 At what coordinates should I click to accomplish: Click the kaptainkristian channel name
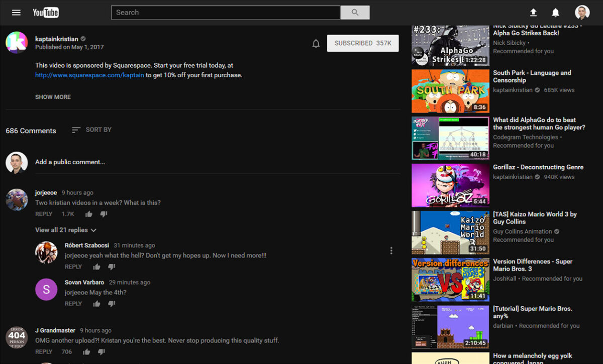[x=57, y=39]
